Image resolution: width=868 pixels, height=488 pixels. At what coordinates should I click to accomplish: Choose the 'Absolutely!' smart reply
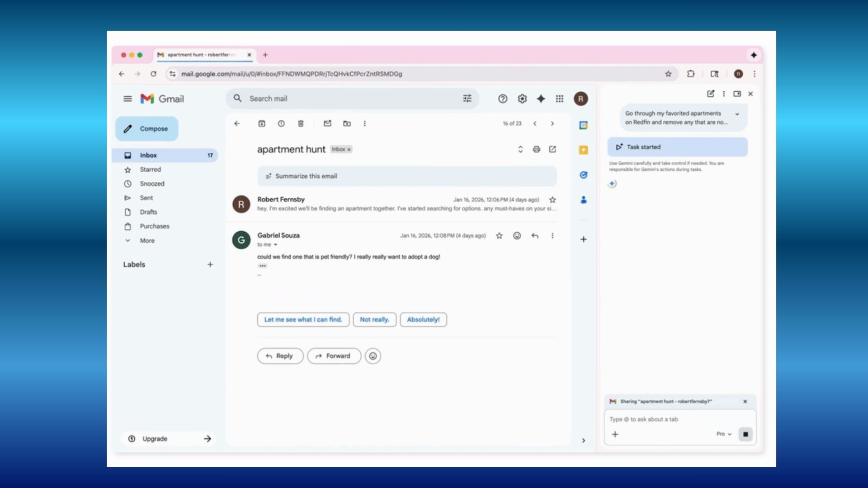coord(423,319)
